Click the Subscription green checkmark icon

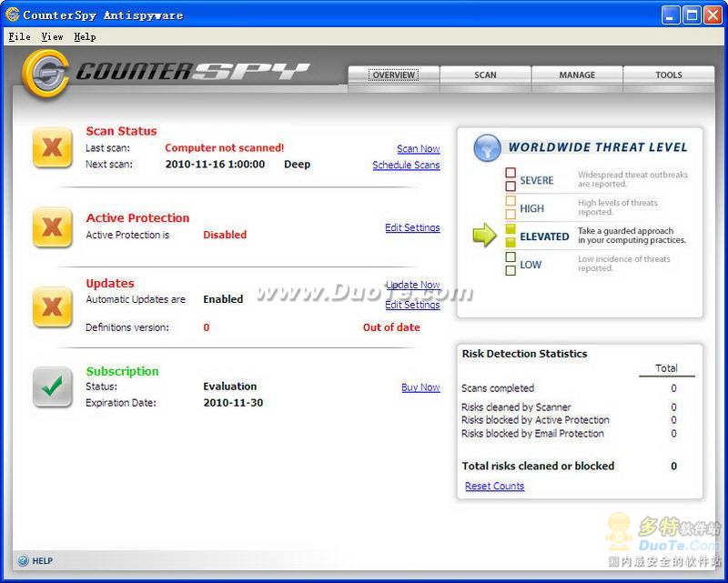53,387
